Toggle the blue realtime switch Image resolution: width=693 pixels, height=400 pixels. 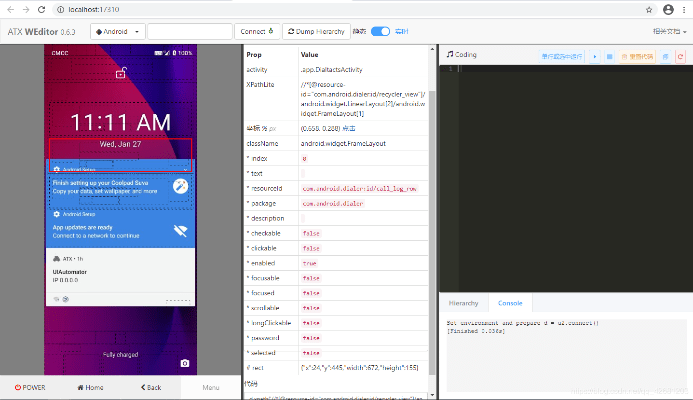click(380, 31)
